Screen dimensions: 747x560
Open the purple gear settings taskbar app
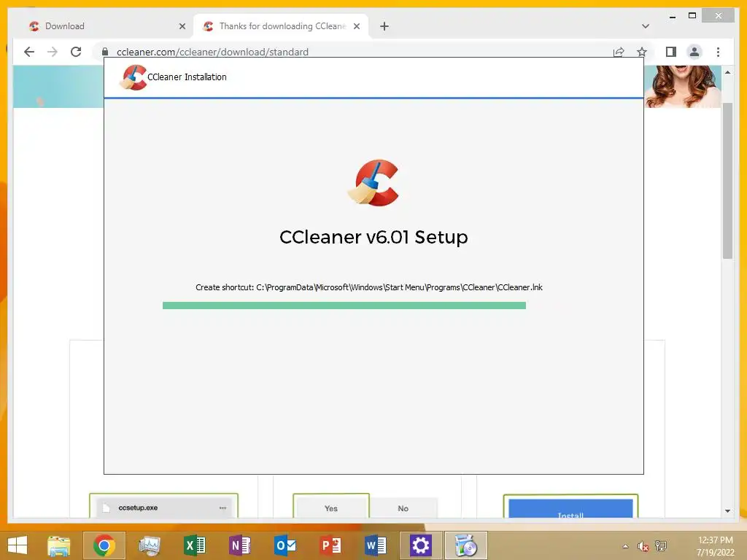(421, 545)
